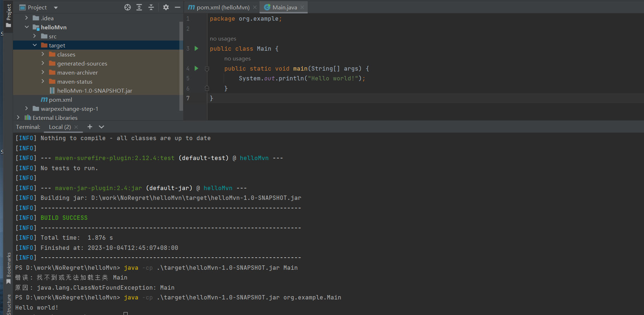Screen dimensions: 644x315
Task: Click the warpexchange-step-1 folder icon
Action: tap(36, 109)
